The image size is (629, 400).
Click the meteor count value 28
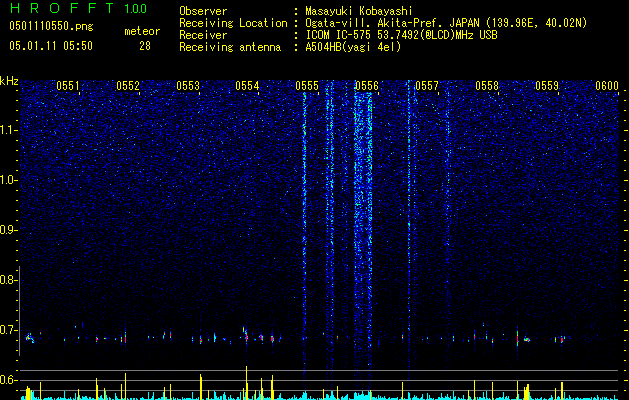[x=145, y=46]
